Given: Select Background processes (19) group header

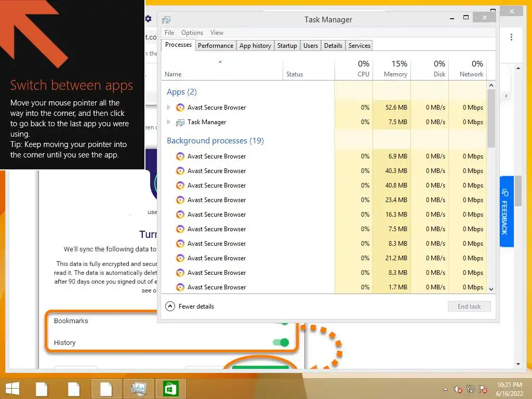Looking at the screenshot, I should 215,141.
